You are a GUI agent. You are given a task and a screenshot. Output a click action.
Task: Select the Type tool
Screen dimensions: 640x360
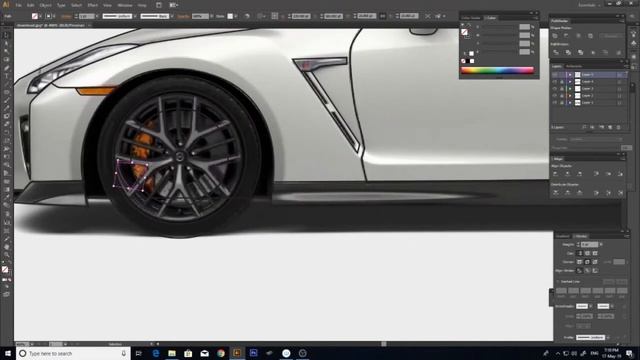[6, 76]
